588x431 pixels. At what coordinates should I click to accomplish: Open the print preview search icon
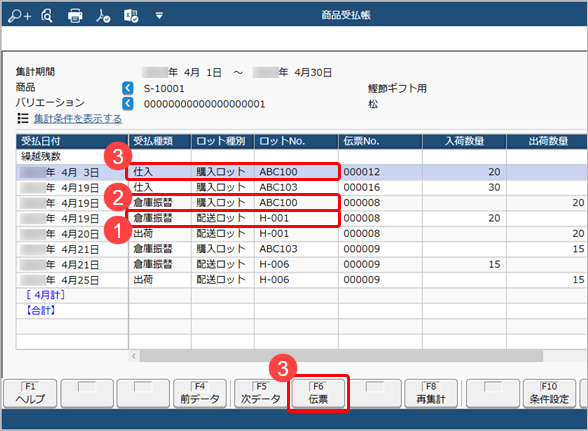pyautogui.click(x=47, y=16)
